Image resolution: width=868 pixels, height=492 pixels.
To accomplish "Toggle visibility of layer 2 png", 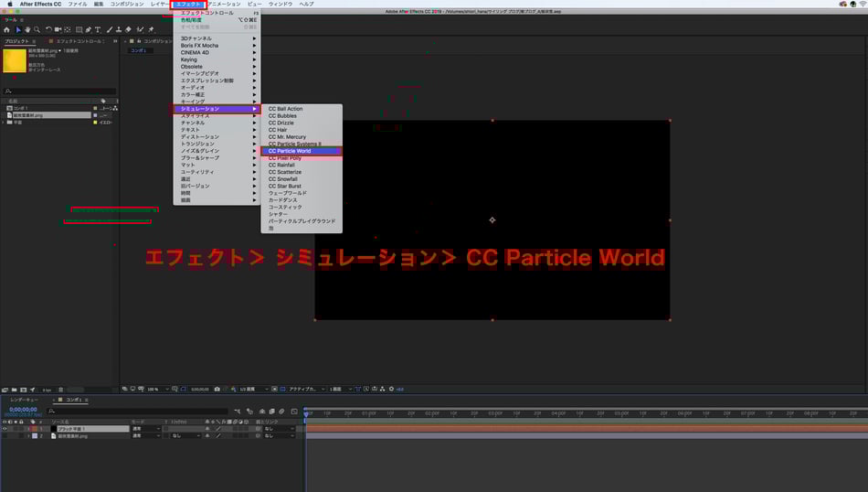I will click(4, 436).
